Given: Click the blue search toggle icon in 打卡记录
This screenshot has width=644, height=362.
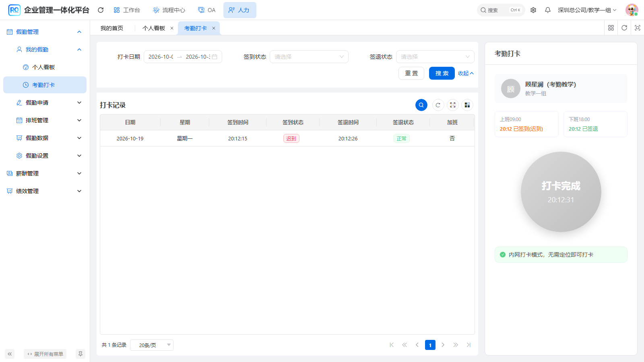Looking at the screenshot, I should click(x=421, y=105).
